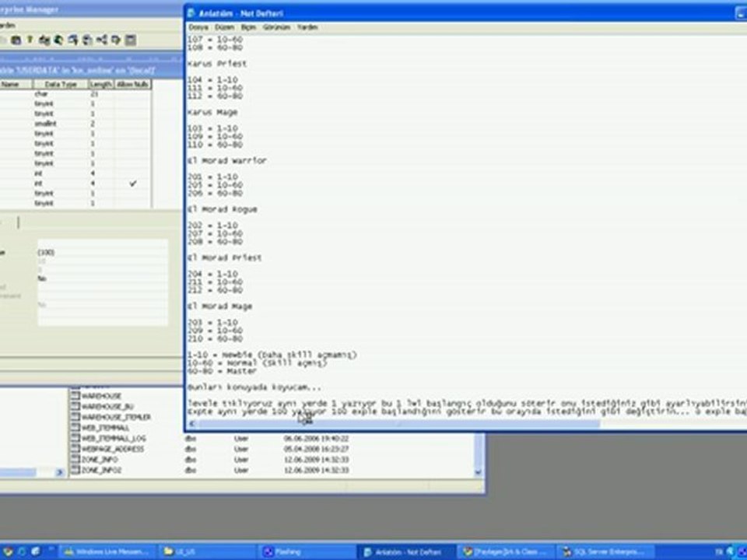Switch to Windows Live Messenger in the taskbar
This screenshot has height=560, width=747.
(x=107, y=551)
